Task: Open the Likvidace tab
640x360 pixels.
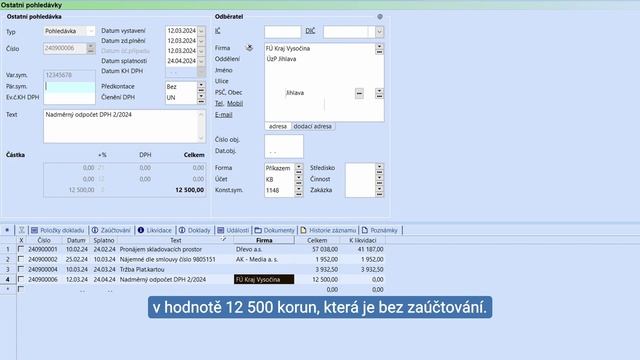Action: click(x=155, y=231)
